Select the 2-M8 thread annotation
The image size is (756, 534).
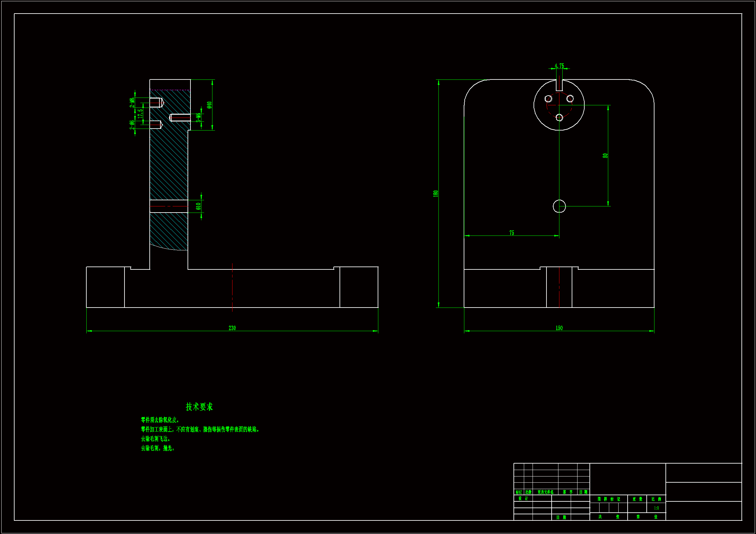point(132,103)
